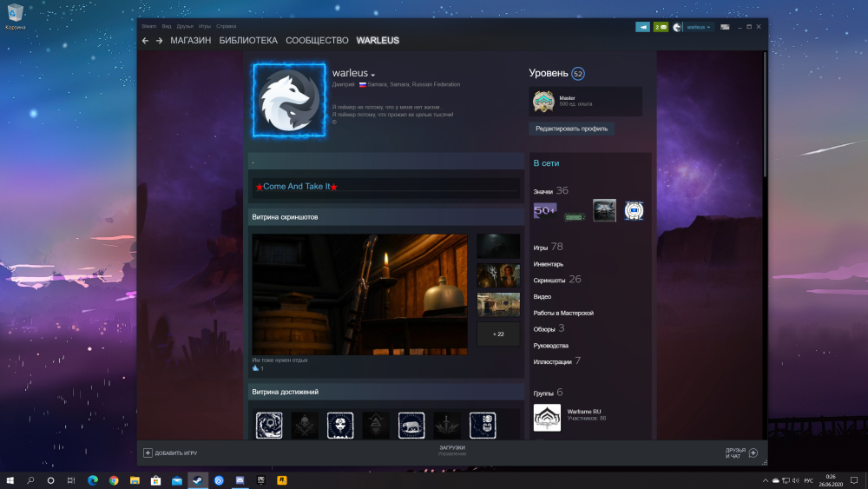Open the Иллюстрации 7 link
The image size is (868, 489).
pyautogui.click(x=557, y=361)
